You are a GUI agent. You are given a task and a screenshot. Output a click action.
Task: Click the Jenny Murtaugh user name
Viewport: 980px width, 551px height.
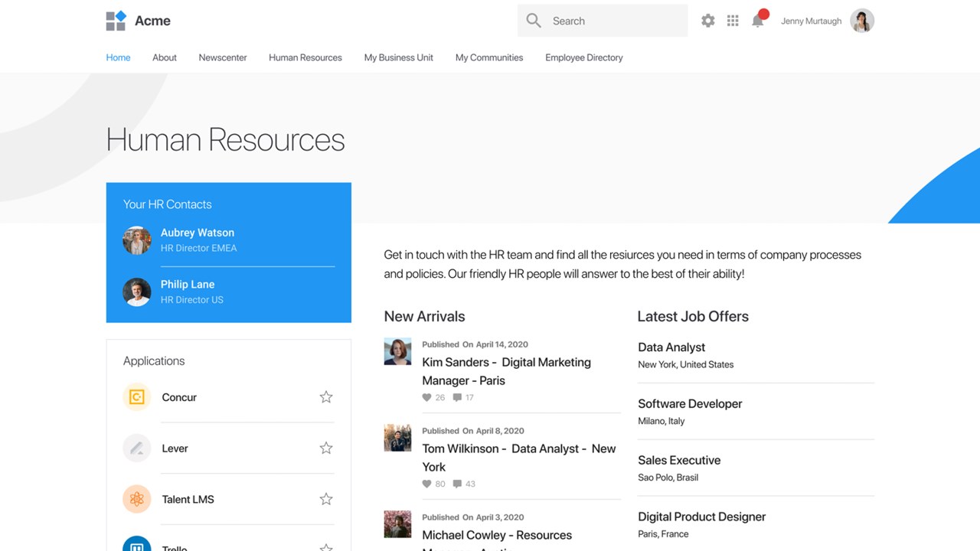pos(811,21)
